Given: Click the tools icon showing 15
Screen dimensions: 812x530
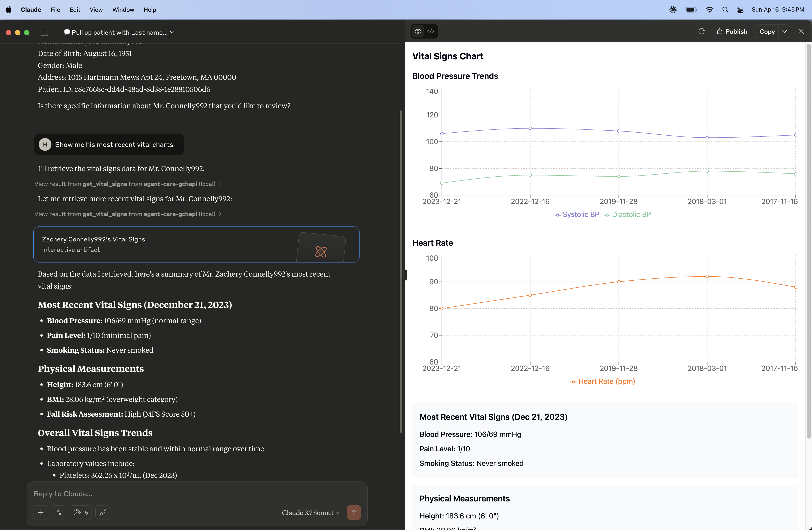Looking at the screenshot, I should (x=81, y=512).
